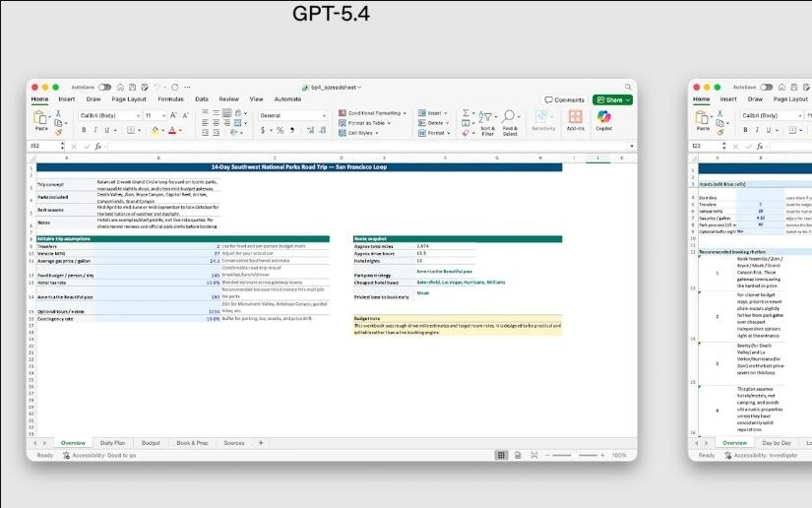812x508 pixels.
Task: Toggle the AutoSave switch in left window
Action: 104,87
